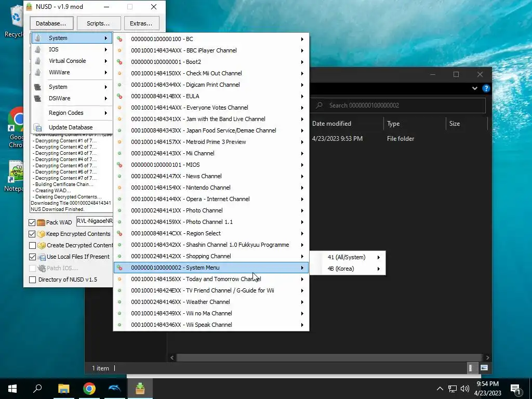
Task: Switch Explorer to large icons view
Action: point(484,368)
